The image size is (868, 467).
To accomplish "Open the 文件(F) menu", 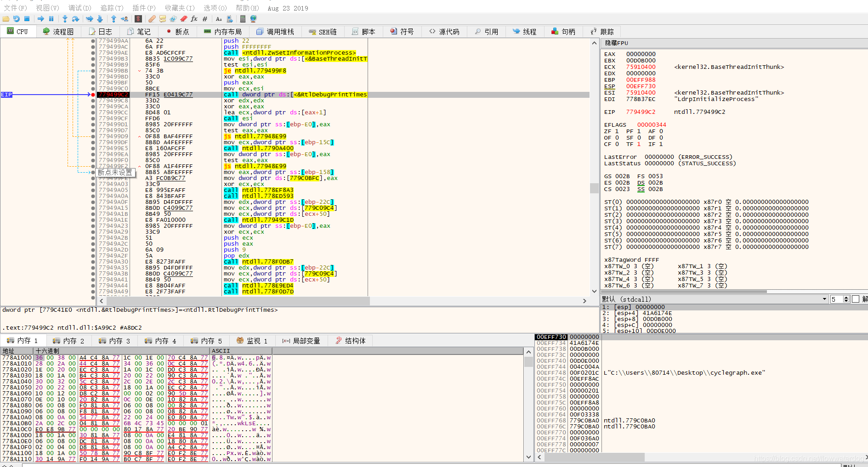I will pos(16,8).
